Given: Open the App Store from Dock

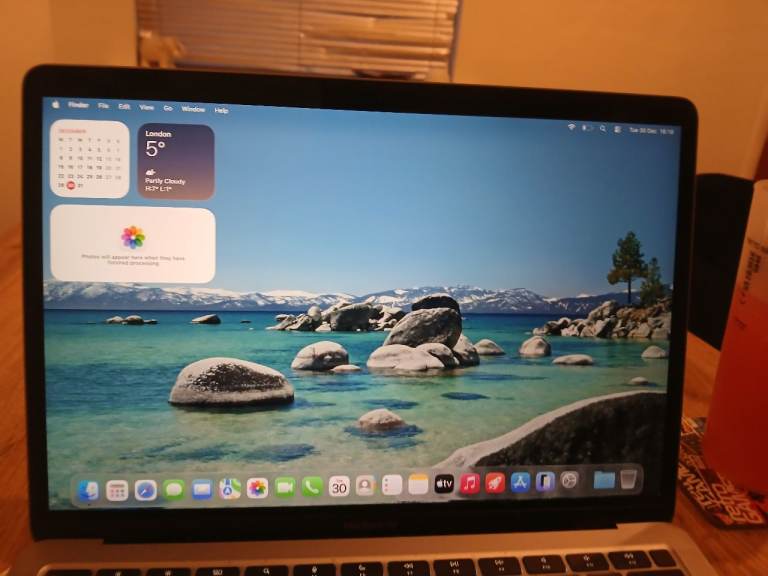Looking at the screenshot, I should click(x=520, y=482).
